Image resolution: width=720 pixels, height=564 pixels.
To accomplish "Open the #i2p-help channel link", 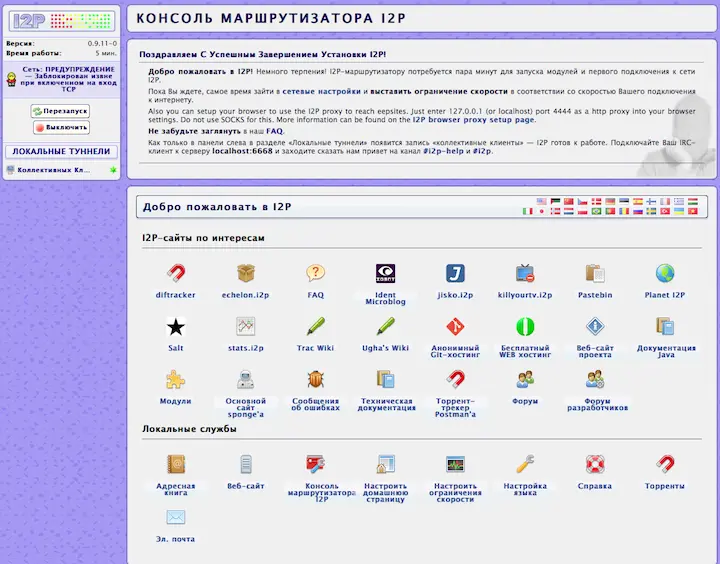I will point(443,151).
